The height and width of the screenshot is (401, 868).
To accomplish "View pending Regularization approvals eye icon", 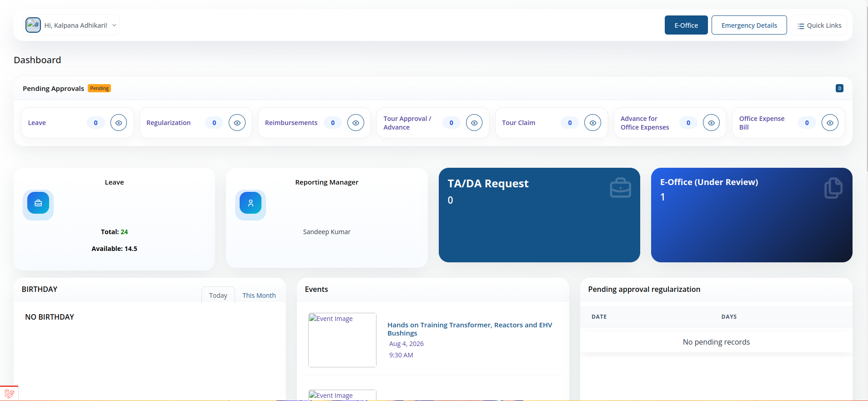I will (x=237, y=123).
